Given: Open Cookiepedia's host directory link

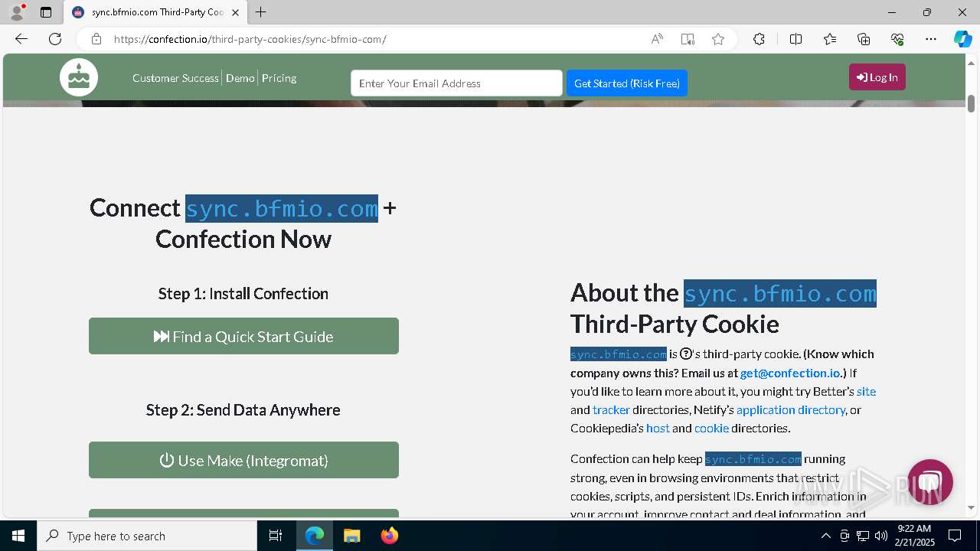Looking at the screenshot, I should coord(658,428).
